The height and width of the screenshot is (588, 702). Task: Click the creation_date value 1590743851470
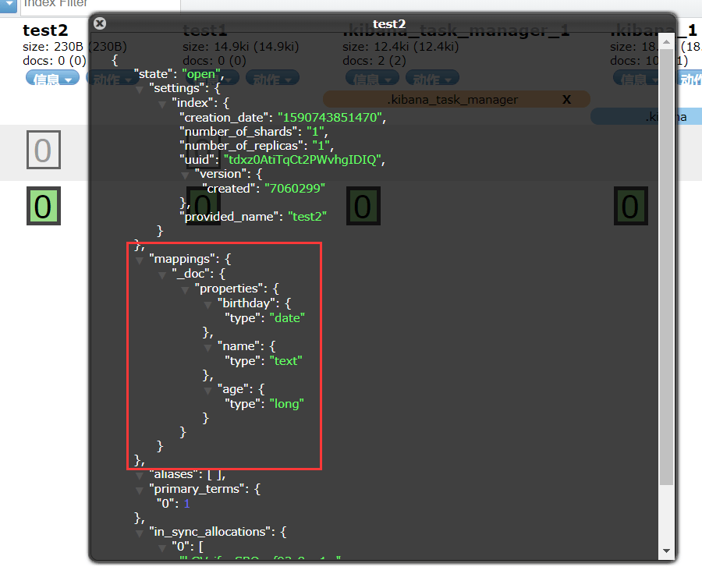(330, 117)
